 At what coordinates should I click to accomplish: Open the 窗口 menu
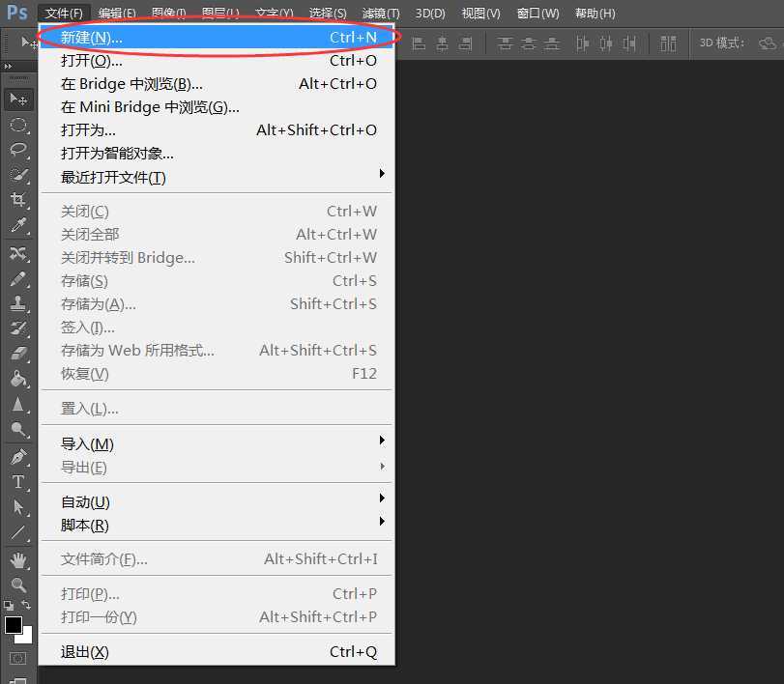click(537, 13)
